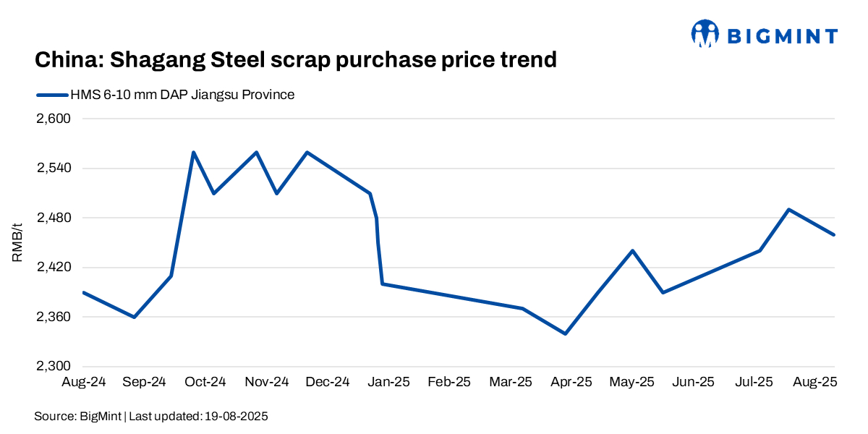Click the 2,600 y-axis label
The height and width of the screenshot is (434, 868).
coord(53,119)
